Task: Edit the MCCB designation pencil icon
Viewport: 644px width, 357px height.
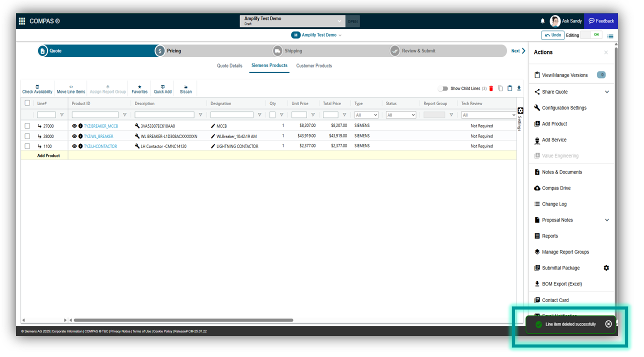Action: pos(213,126)
